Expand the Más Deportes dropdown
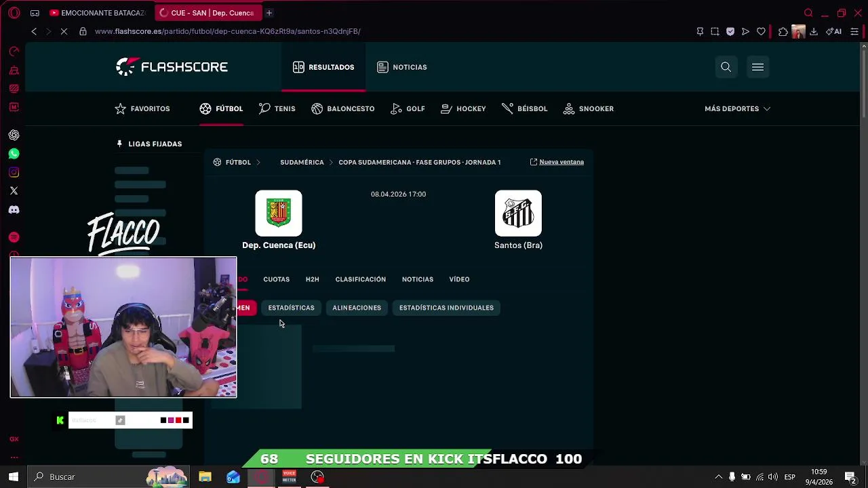The width and height of the screenshot is (868, 488). click(x=737, y=108)
